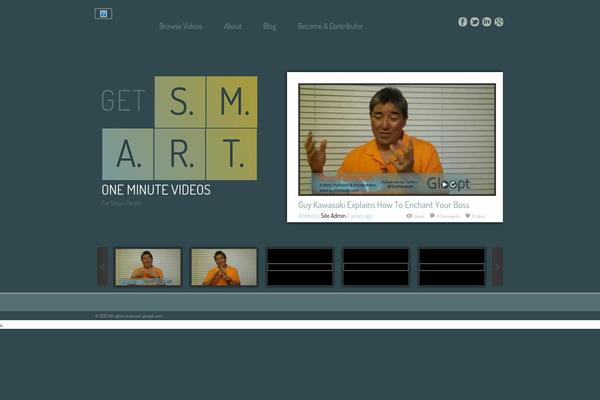The width and height of the screenshot is (600, 400).
Task: Show next carousel thumbnails with the right arrow
Action: pyautogui.click(x=497, y=267)
